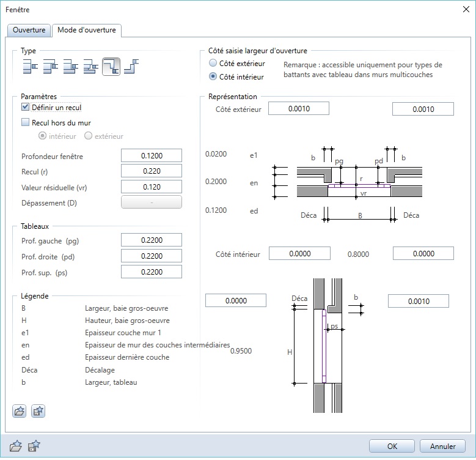This screenshot has width=476, height=460.
Task: Click the e1 thickness value 0.0200
Action: click(216, 154)
